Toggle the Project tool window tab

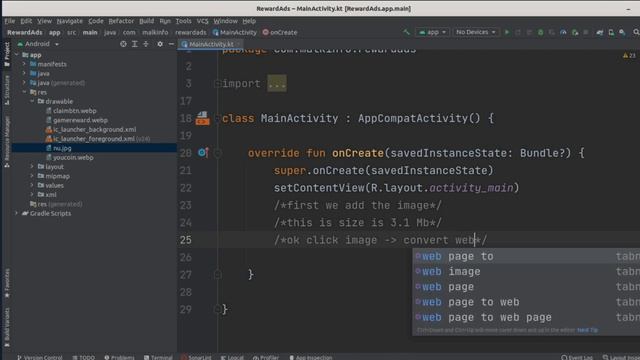7,54
